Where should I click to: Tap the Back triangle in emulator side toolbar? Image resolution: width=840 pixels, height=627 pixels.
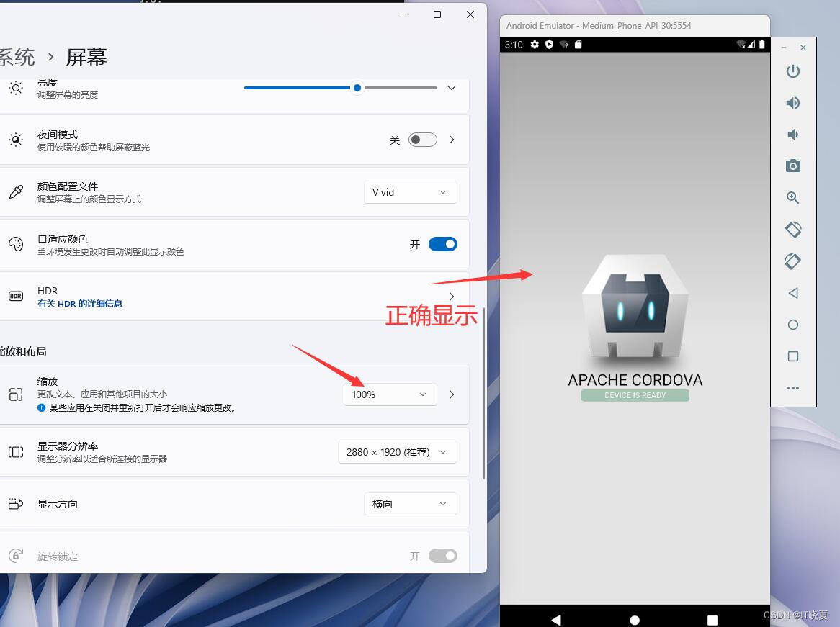coord(793,293)
